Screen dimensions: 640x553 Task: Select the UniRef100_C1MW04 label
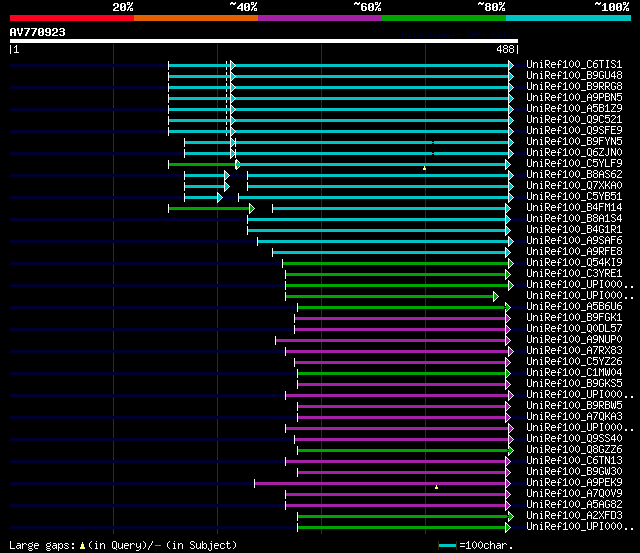click(574, 373)
